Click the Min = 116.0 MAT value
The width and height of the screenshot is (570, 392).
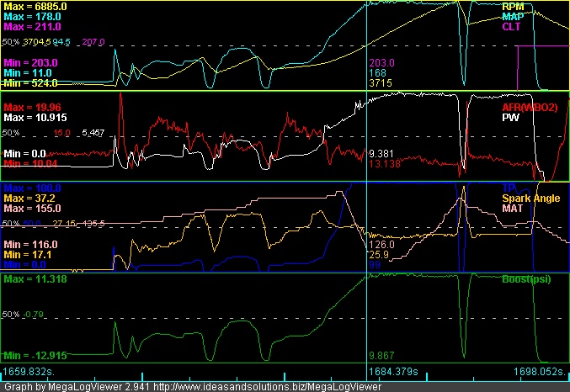click(x=30, y=245)
